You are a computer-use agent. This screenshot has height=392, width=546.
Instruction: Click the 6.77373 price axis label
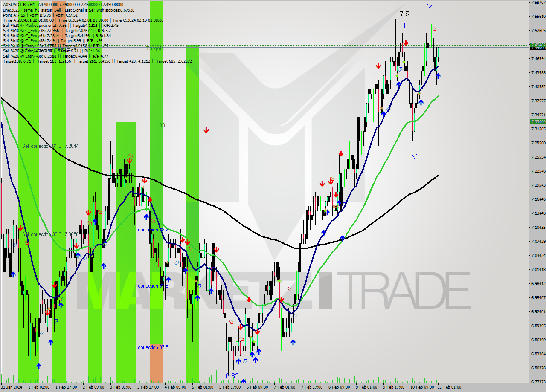(x=537, y=382)
